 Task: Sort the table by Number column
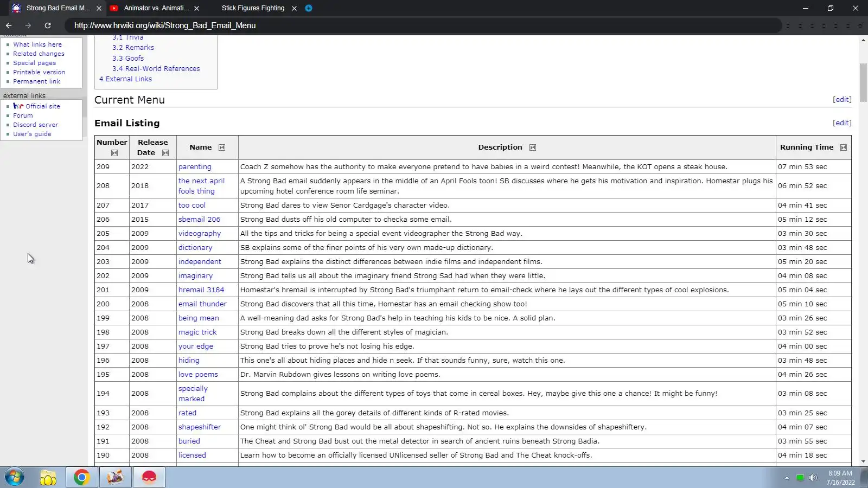click(114, 153)
